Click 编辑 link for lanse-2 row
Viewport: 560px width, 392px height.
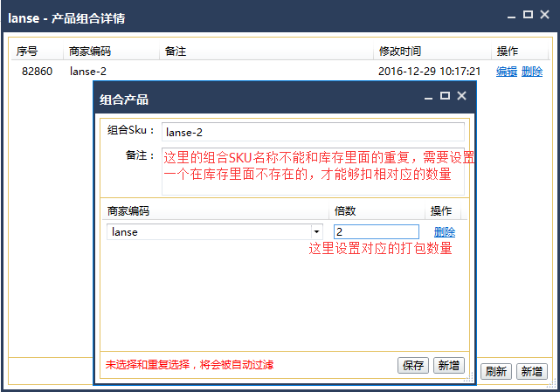[507, 72]
